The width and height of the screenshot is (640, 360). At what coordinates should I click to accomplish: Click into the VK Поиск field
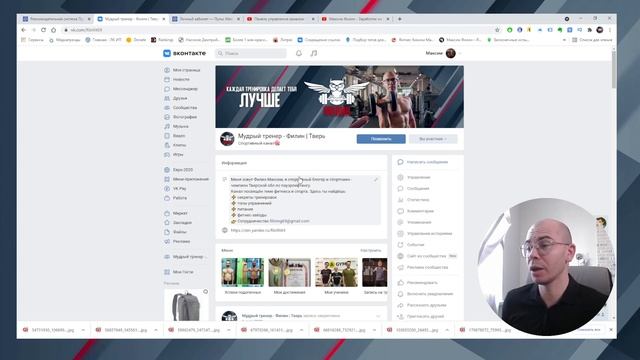pos(251,53)
